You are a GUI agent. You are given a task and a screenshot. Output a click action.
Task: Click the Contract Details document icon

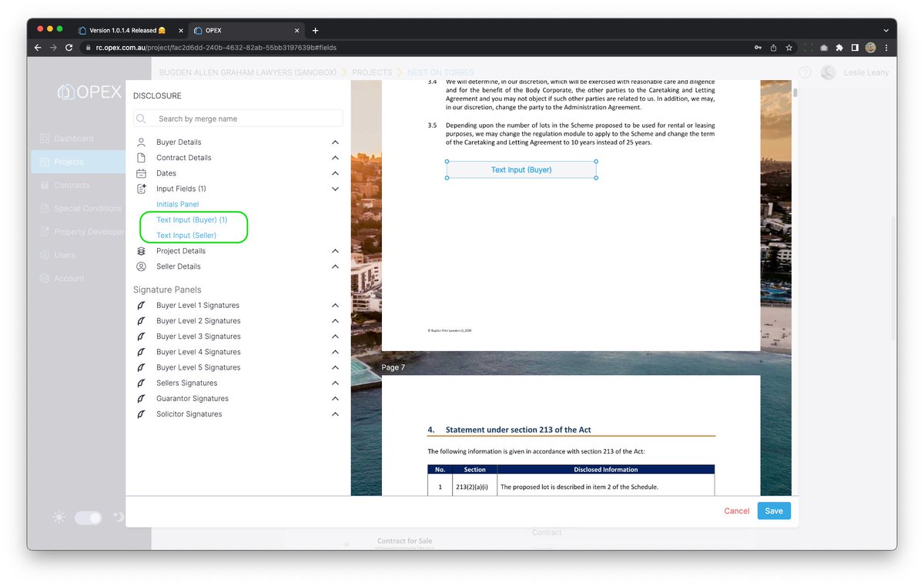pyautogui.click(x=140, y=157)
